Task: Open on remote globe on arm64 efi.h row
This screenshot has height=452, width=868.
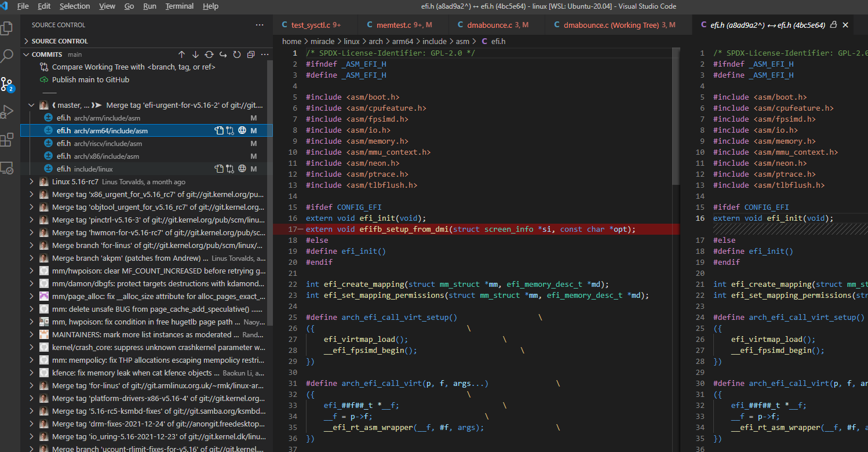Action: [242, 131]
